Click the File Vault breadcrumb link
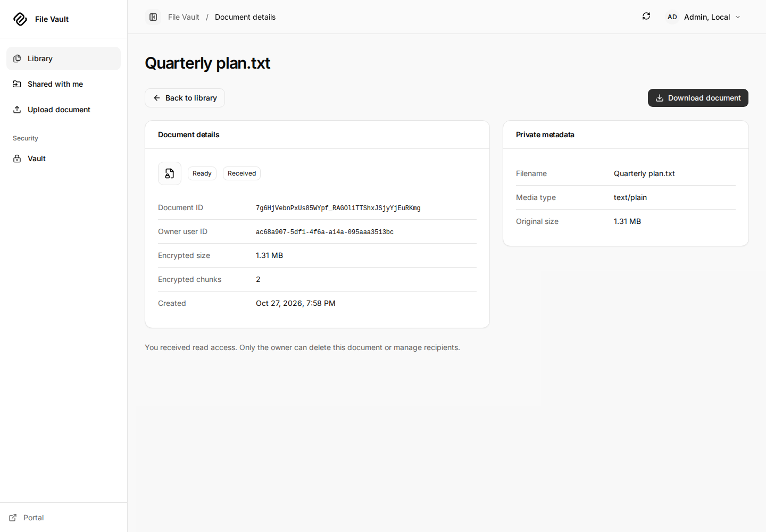The height and width of the screenshot is (532, 766). click(x=184, y=17)
